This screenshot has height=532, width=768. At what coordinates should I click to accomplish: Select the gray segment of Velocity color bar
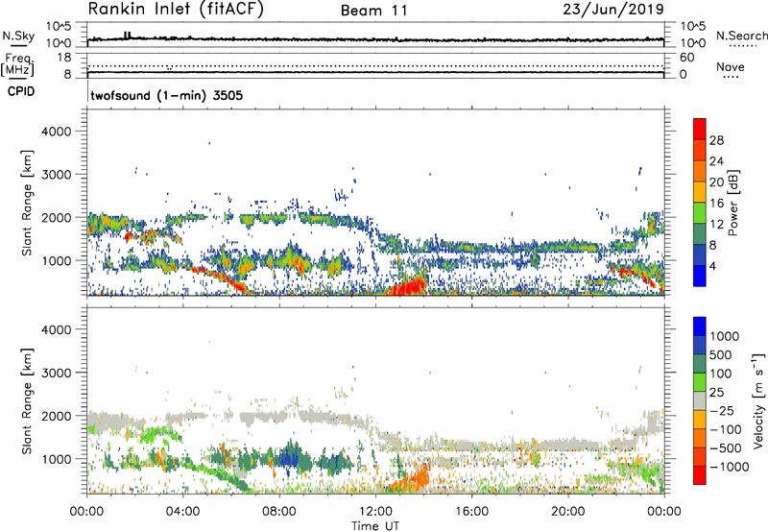coord(700,401)
